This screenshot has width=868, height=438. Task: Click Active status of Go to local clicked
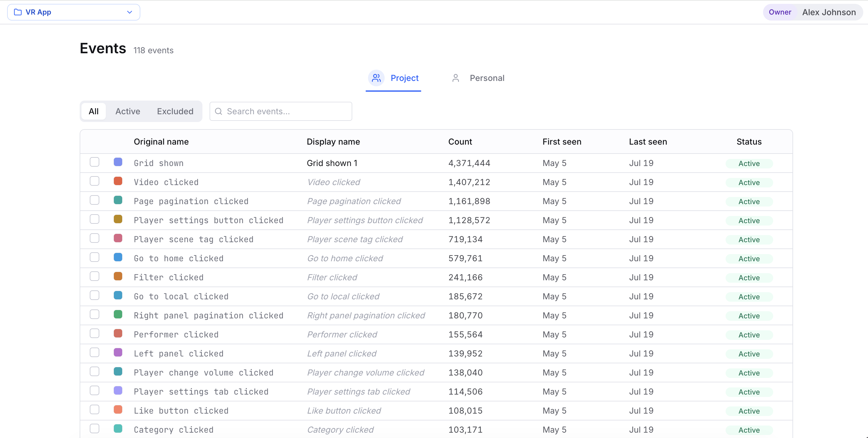tap(749, 297)
